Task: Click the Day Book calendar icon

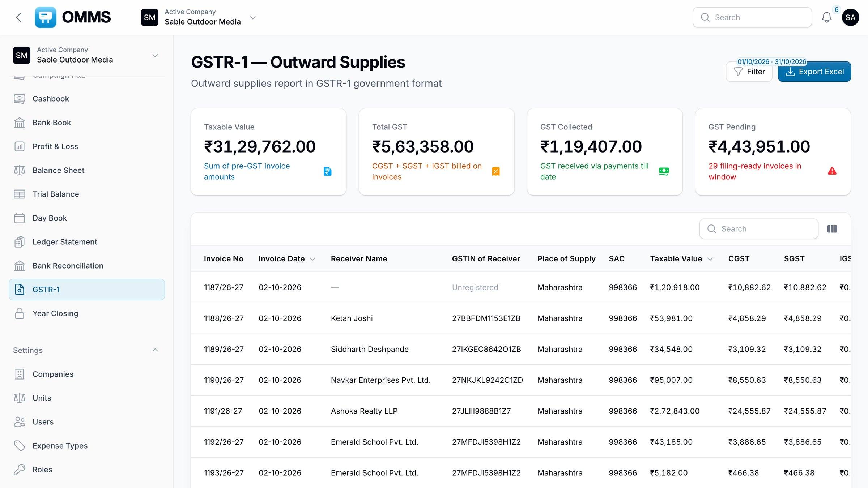Action: pos(20,218)
